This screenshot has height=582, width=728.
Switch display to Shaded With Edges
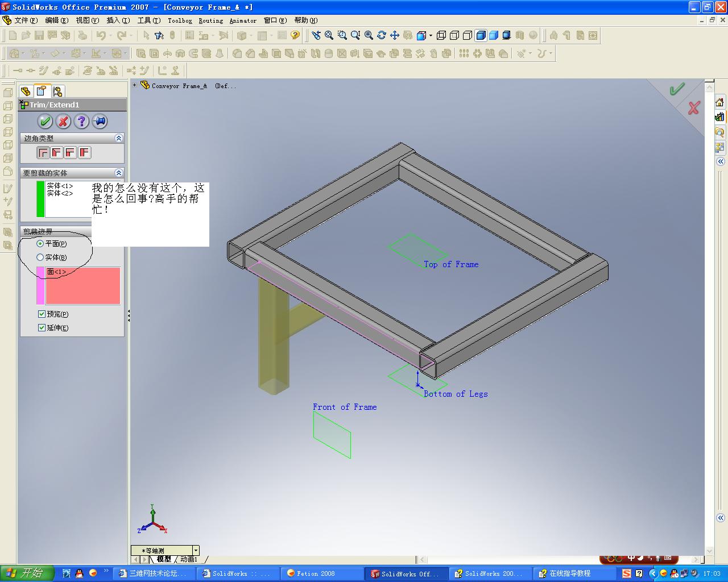click(x=481, y=36)
